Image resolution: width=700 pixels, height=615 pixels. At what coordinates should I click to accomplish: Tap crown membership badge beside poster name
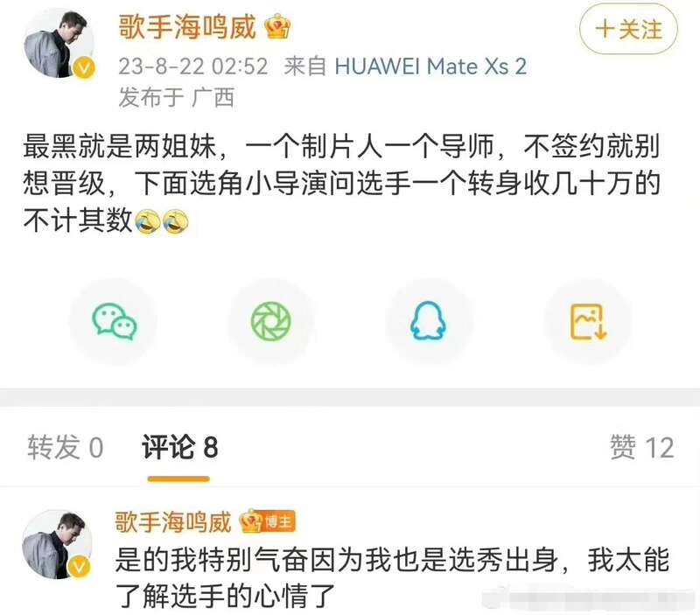point(277,26)
